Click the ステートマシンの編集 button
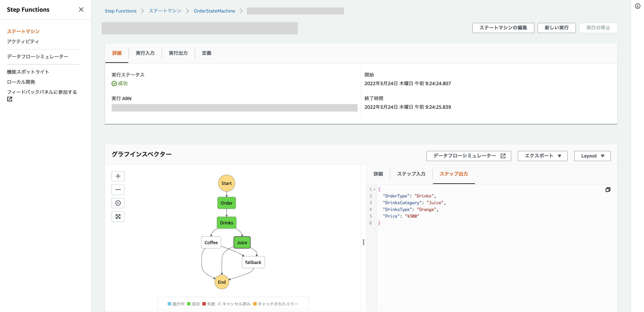644x312 pixels. 503,28
